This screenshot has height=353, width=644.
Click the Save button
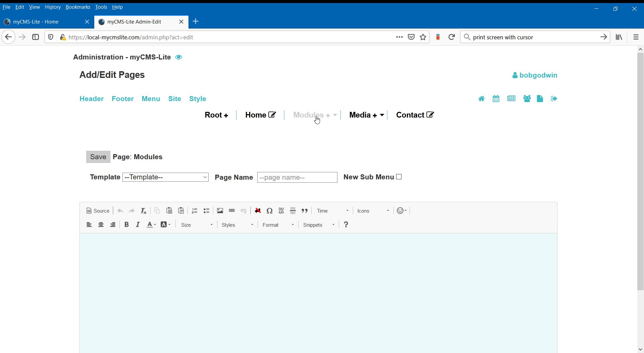point(98,157)
